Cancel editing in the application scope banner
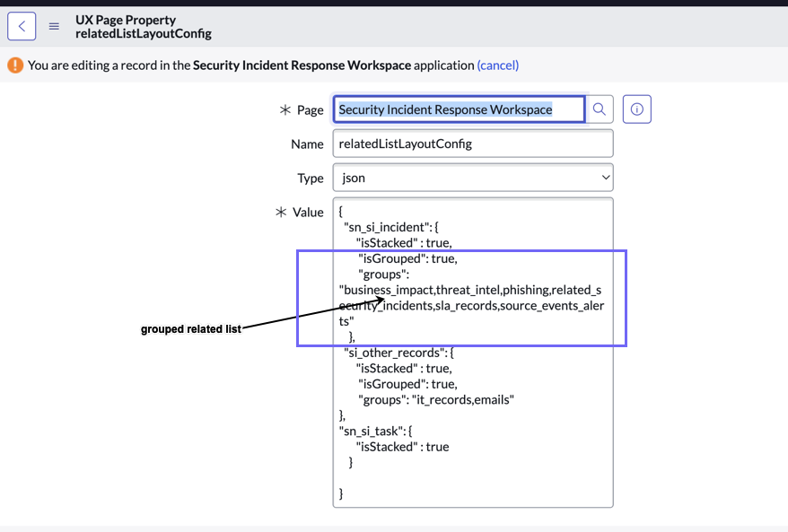788x532 pixels. (497, 65)
